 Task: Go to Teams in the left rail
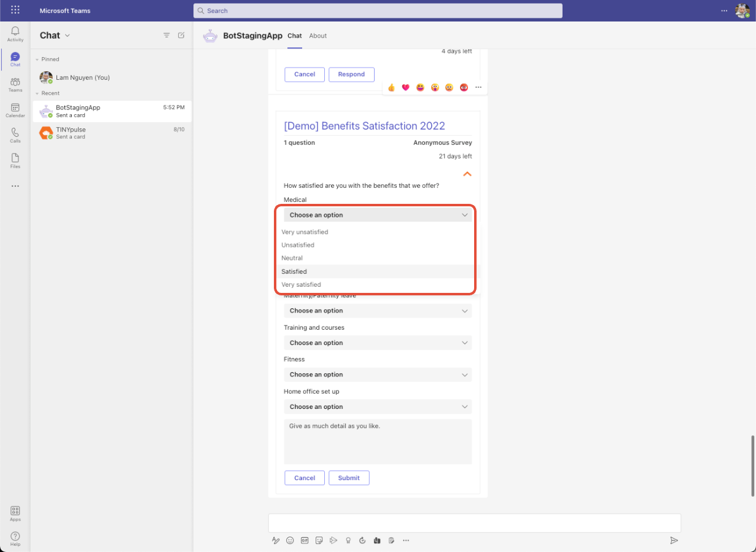(15, 85)
